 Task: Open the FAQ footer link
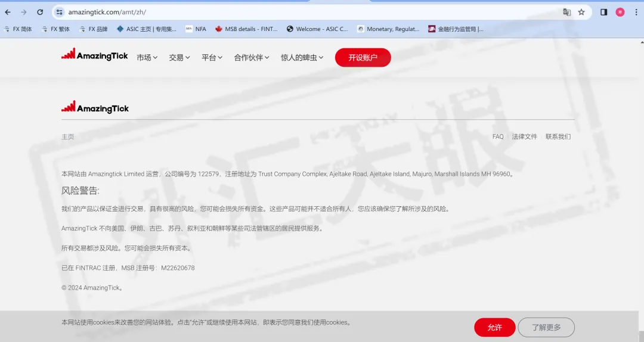pyautogui.click(x=498, y=136)
